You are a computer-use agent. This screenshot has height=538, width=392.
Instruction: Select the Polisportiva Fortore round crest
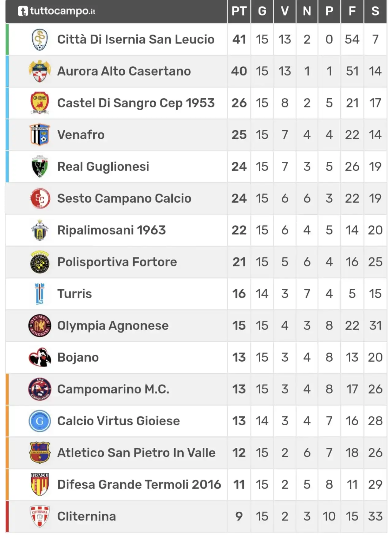(x=40, y=262)
